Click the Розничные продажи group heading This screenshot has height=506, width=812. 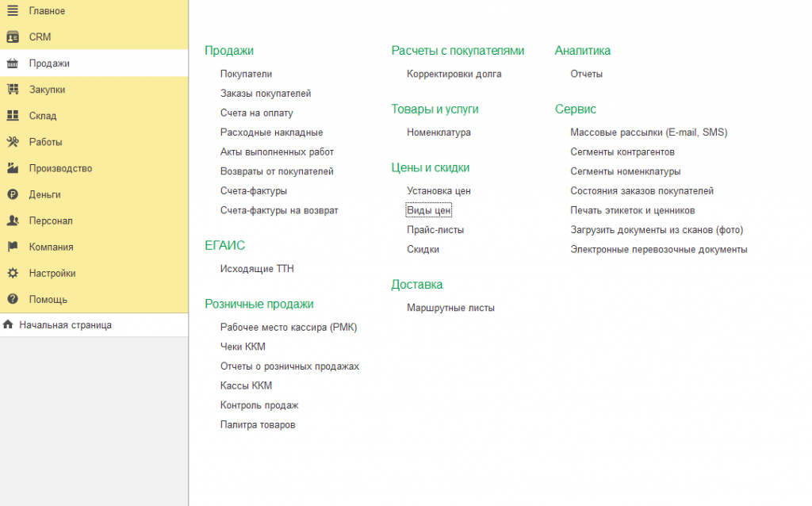[259, 304]
